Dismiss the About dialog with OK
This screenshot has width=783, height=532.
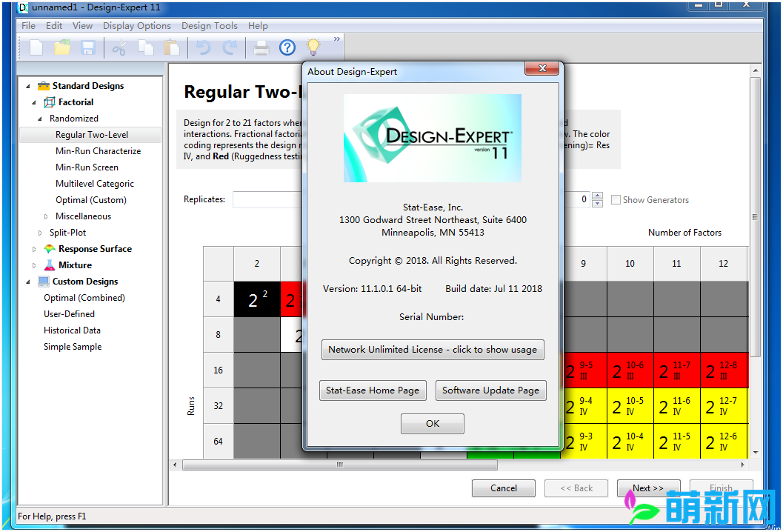[432, 424]
